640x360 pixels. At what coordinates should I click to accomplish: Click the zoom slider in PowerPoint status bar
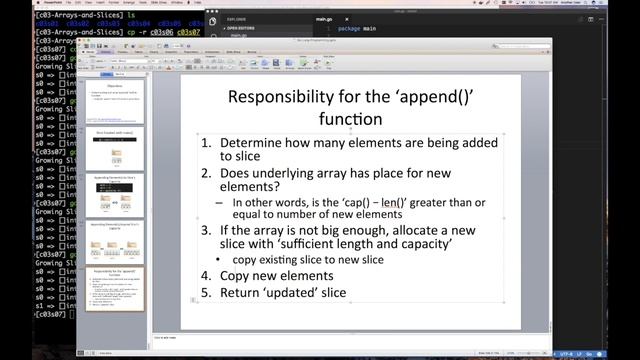(529, 353)
